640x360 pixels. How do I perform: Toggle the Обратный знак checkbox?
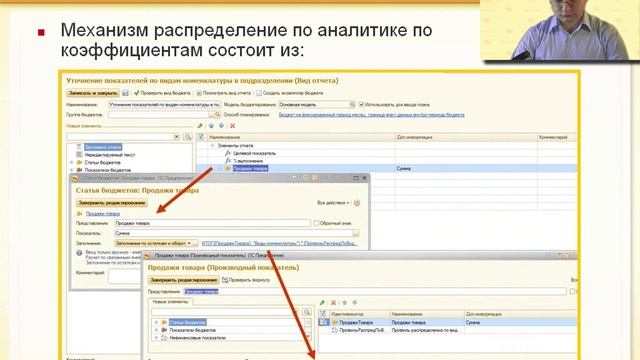316,223
